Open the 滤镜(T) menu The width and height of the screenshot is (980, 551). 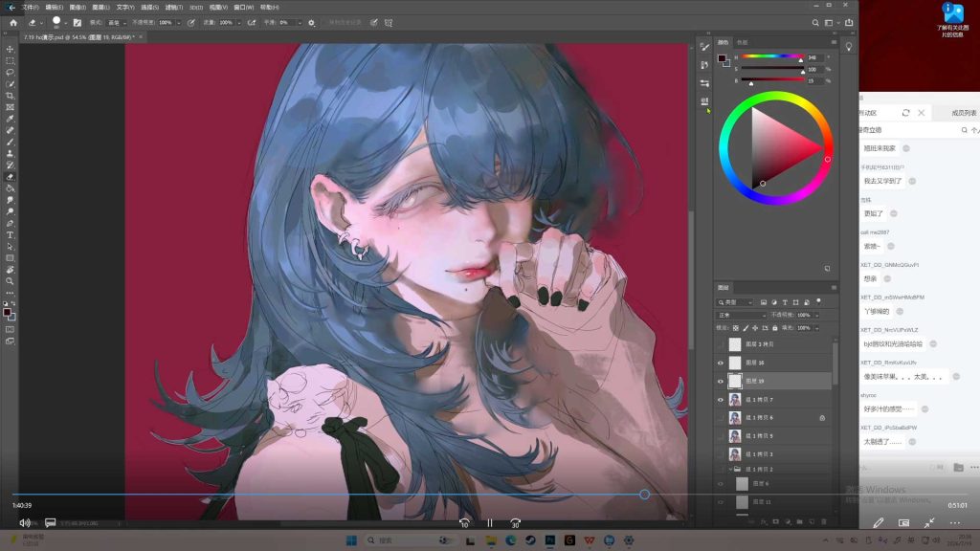point(174,7)
